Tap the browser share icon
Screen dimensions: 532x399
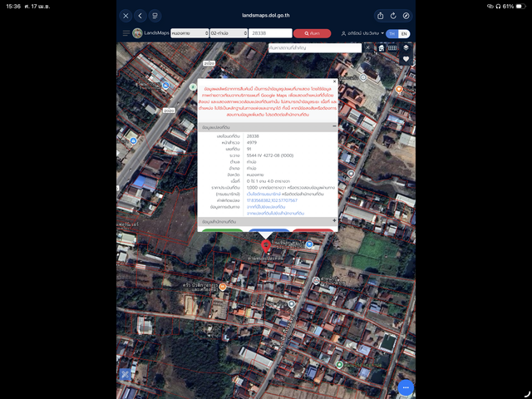pyautogui.click(x=381, y=16)
